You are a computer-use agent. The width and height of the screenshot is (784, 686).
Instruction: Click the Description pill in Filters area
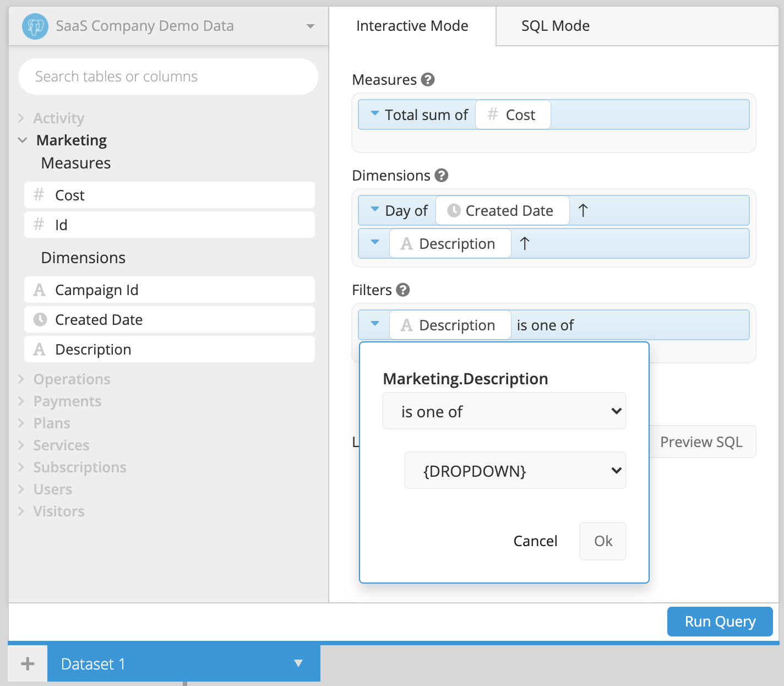pos(450,325)
